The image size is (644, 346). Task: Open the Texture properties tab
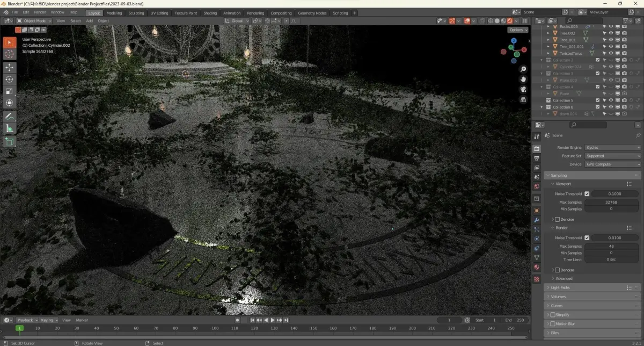point(537,279)
